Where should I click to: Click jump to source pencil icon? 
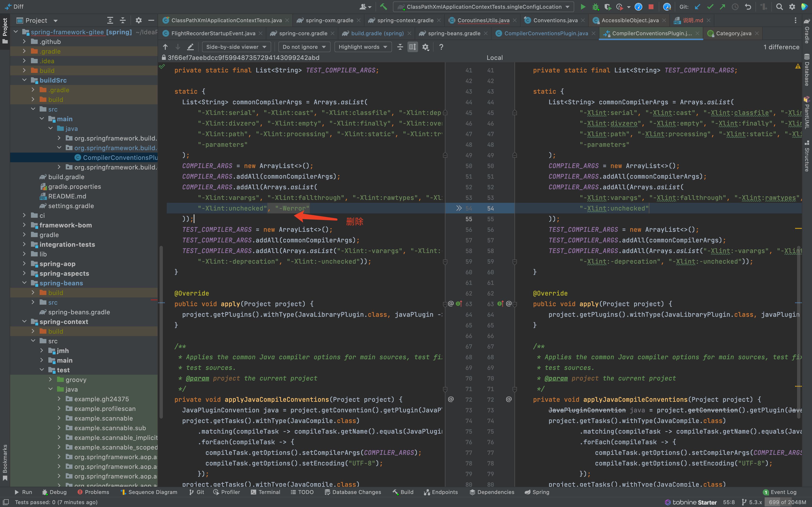point(190,47)
